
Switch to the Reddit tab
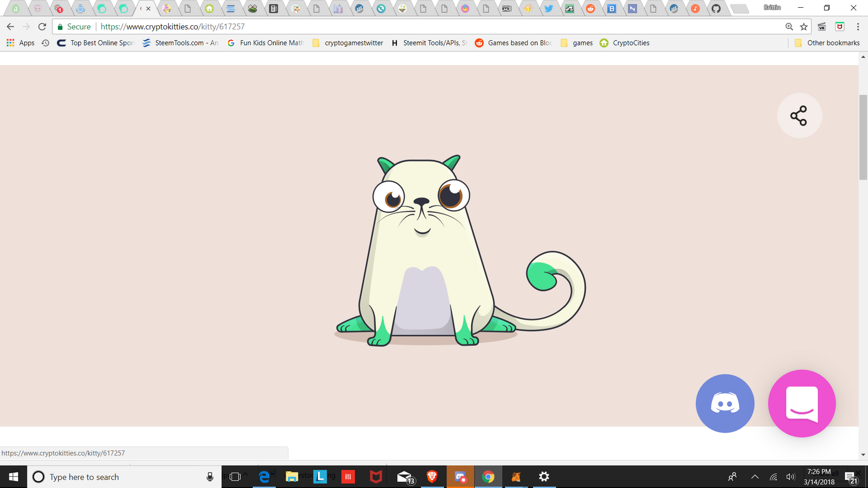coord(591,8)
